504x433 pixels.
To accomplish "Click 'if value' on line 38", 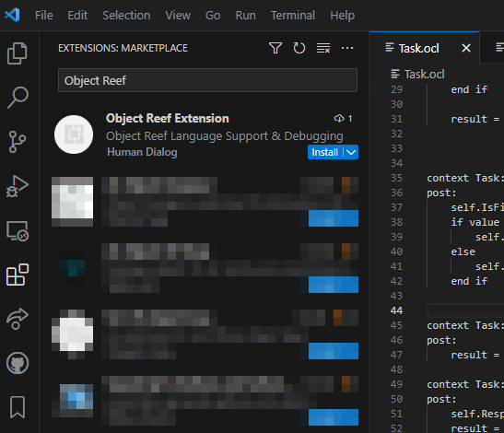I will 475,222.
